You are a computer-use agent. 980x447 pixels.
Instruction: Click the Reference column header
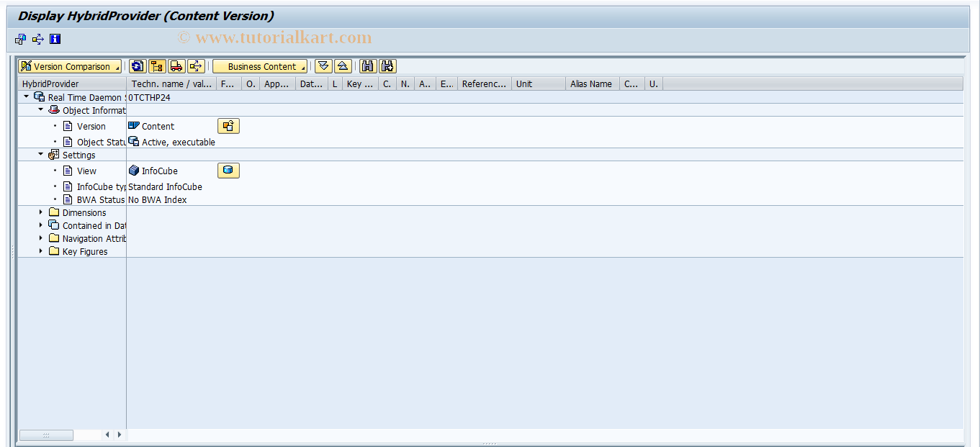point(485,83)
